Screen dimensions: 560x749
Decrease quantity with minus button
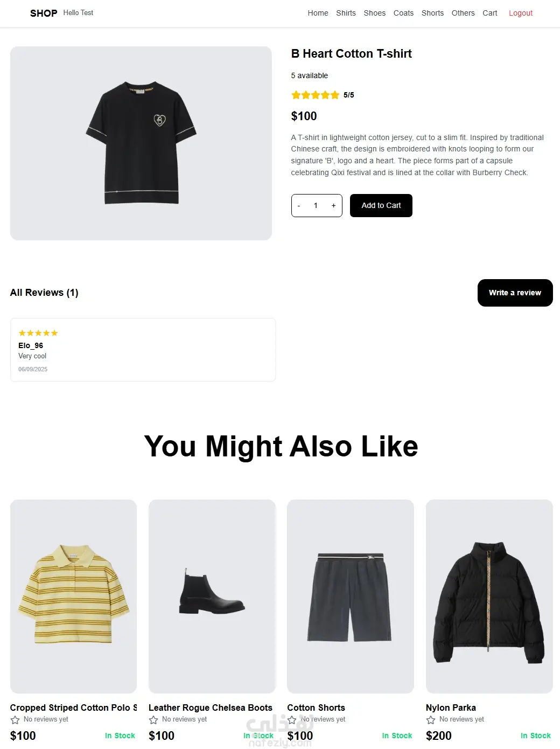[x=299, y=206]
